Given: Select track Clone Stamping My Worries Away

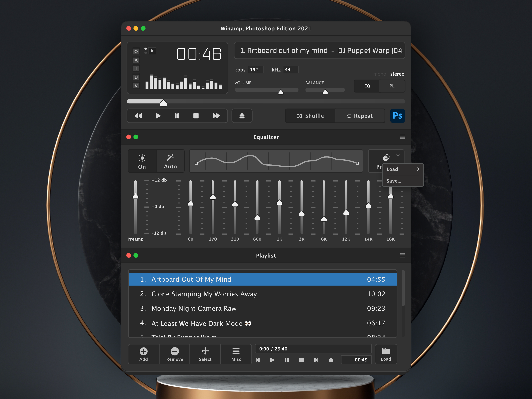Looking at the screenshot, I should [204, 294].
